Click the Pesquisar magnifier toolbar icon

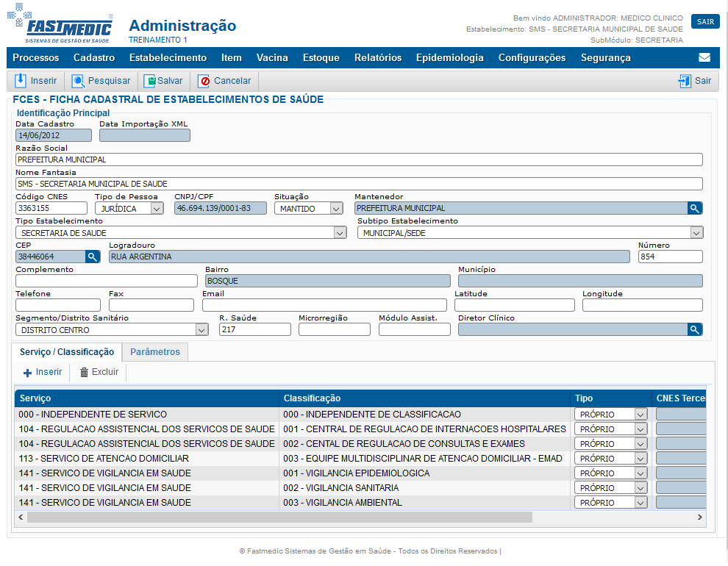coord(78,81)
